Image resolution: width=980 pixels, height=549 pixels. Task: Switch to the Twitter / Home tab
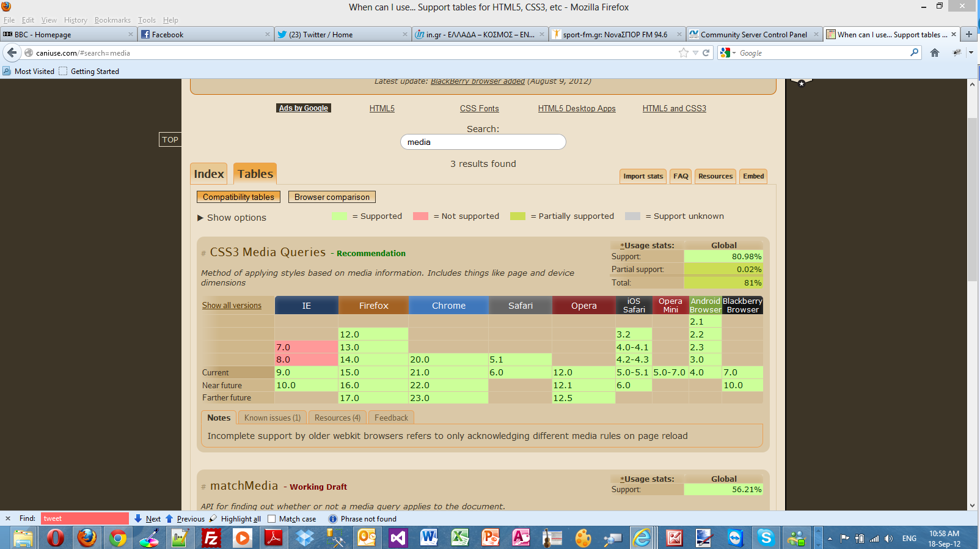click(x=342, y=34)
